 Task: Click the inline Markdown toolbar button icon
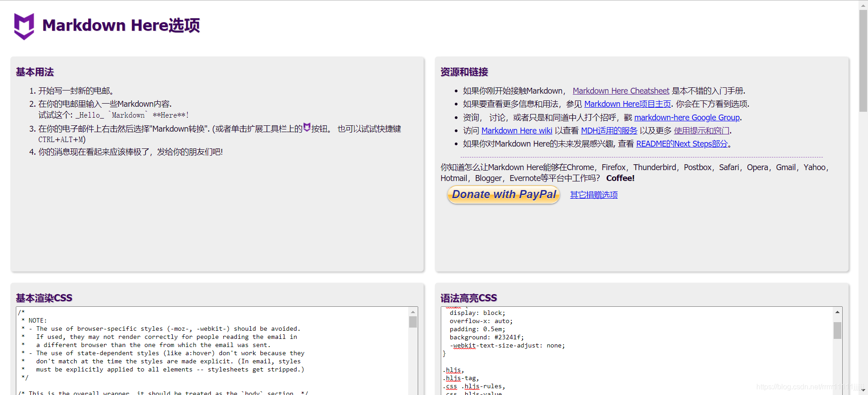click(307, 128)
